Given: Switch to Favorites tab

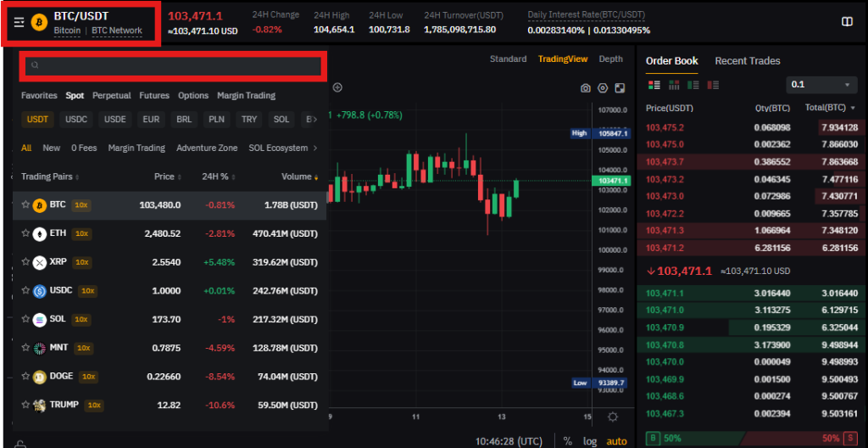Looking at the screenshot, I should (39, 95).
